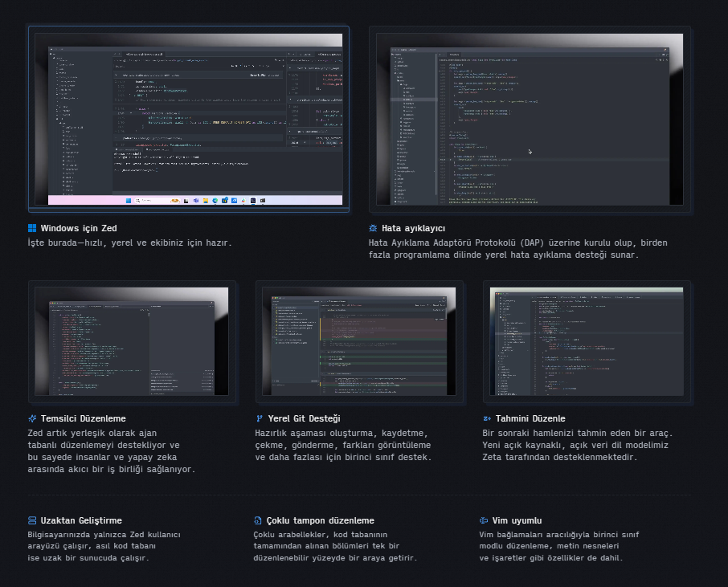
Task: Click the text starting 'İşte burada—hızlı, yerel'
Action: pyautogui.click(x=129, y=243)
